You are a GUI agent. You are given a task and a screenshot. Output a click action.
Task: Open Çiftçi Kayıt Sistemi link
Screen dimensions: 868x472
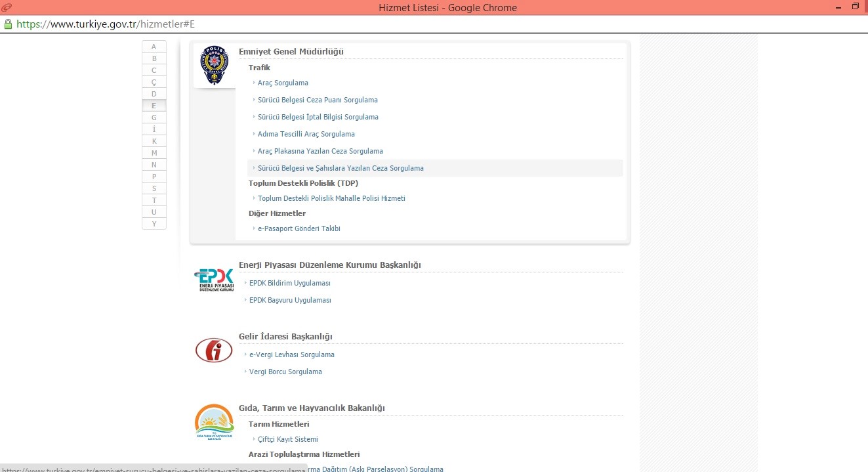[x=288, y=439]
